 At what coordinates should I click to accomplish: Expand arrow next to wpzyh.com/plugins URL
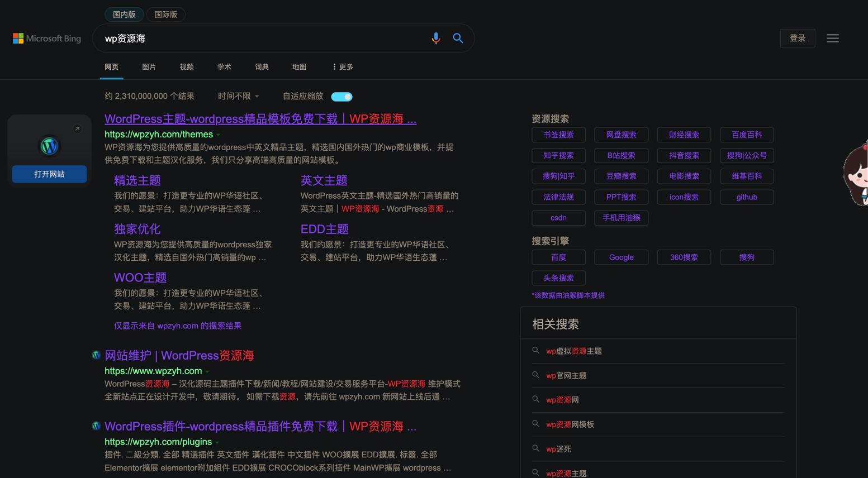[217, 442]
